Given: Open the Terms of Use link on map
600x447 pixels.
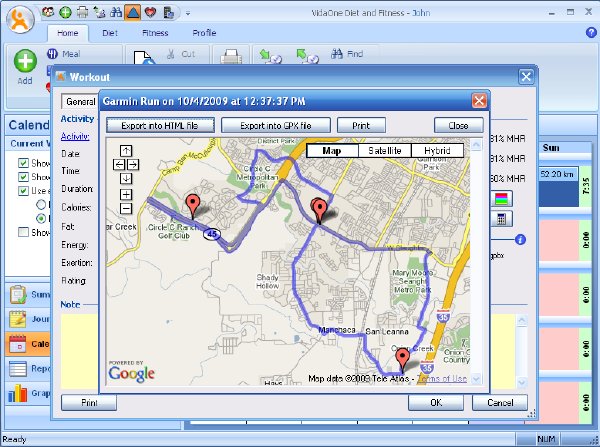Looking at the screenshot, I should (x=442, y=378).
